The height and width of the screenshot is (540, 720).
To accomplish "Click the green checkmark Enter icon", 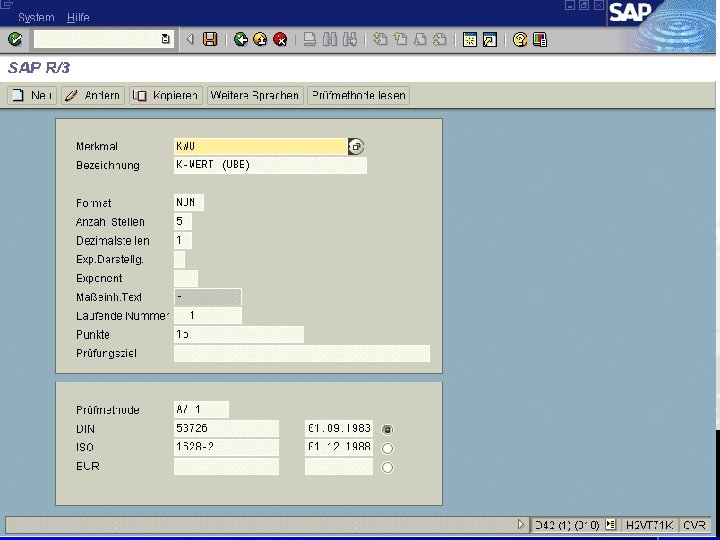I will click(x=15, y=39).
